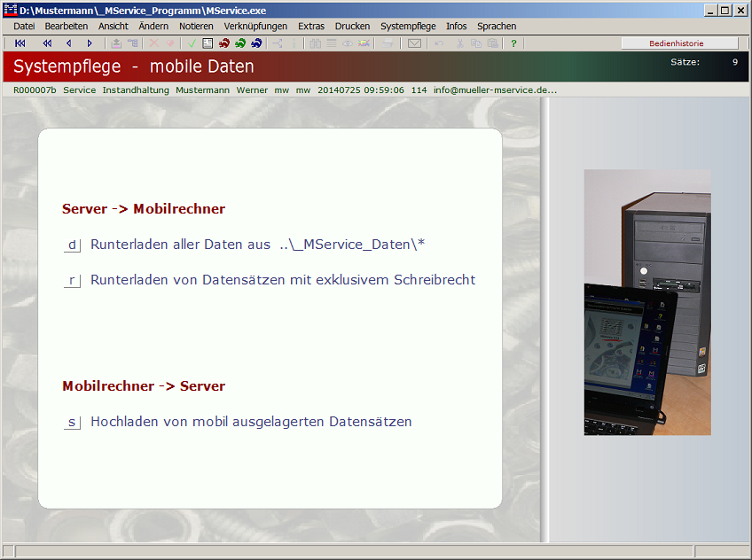Open the envelope mail icon
Viewport: 752px width, 560px height.
(x=415, y=43)
